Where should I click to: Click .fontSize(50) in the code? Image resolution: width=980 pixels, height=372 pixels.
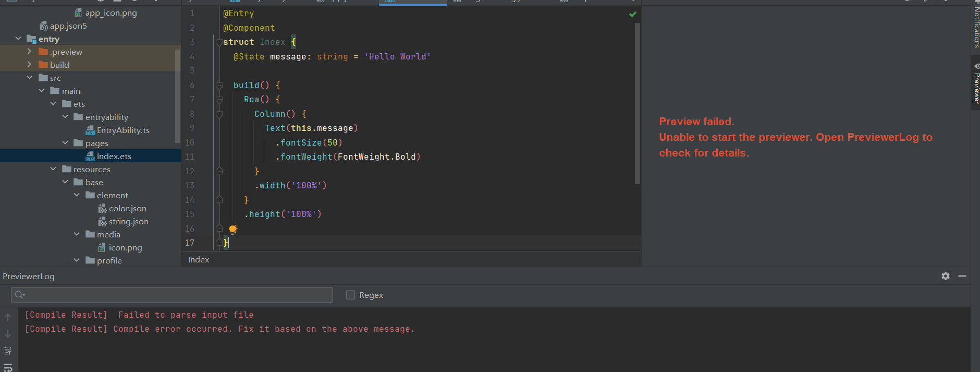[309, 142]
